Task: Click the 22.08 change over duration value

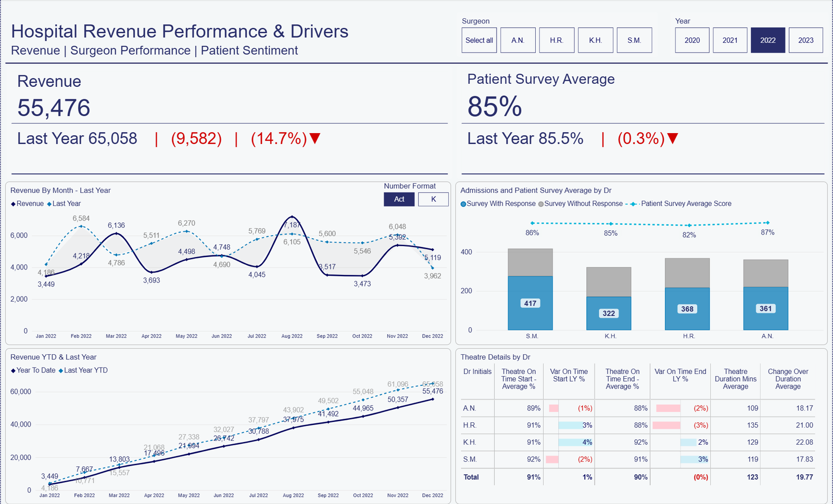Action: [804, 443]
